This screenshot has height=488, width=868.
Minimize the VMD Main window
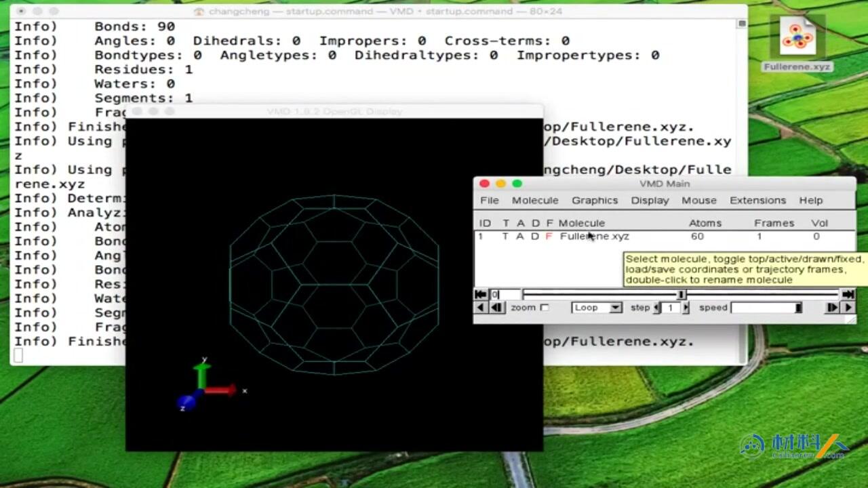pyautogui.click(x=500, y=184)
